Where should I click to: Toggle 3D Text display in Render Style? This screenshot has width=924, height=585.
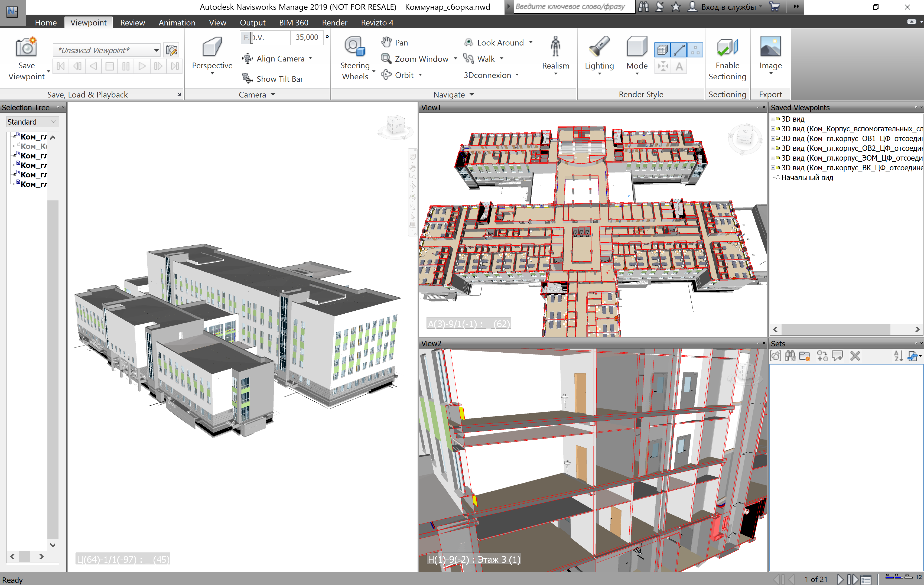[679, 66]
